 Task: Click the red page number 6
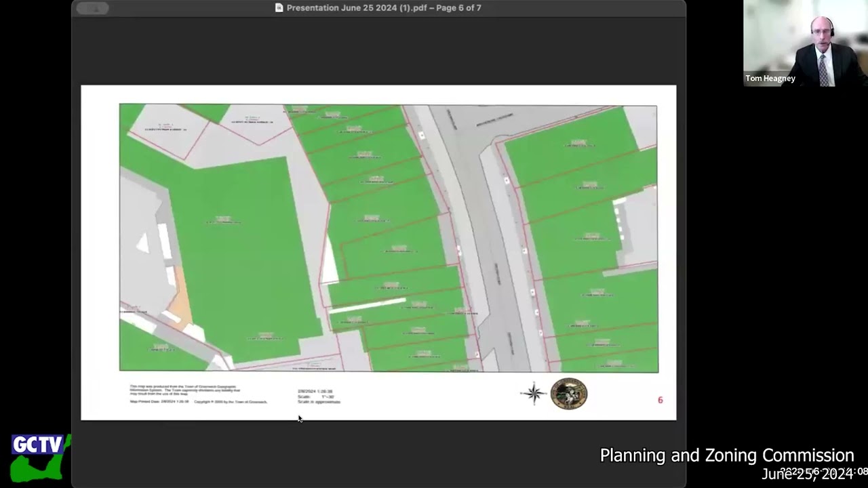pyautogui.click(x=660, y=400)
